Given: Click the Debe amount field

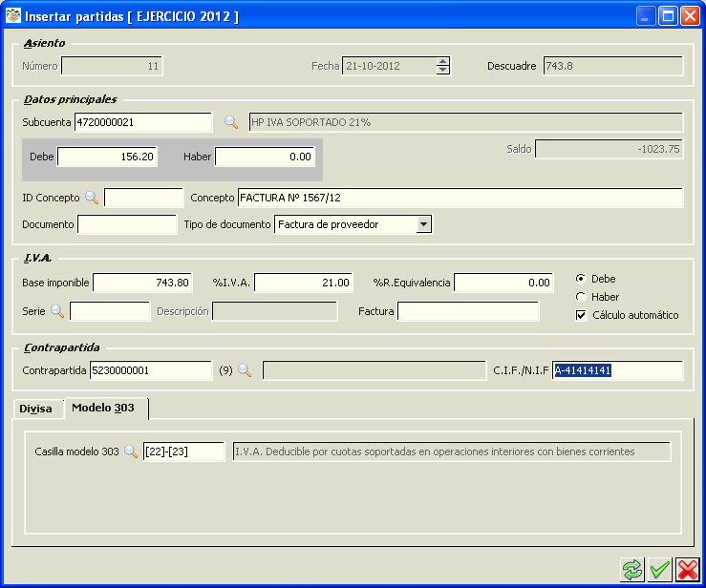Looking at the screenshot, I should pos(107,157).
